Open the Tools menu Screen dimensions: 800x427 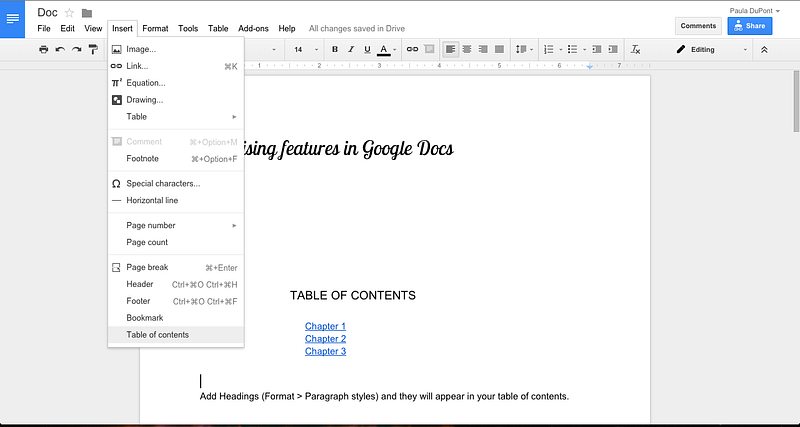[x=188, y=29]
